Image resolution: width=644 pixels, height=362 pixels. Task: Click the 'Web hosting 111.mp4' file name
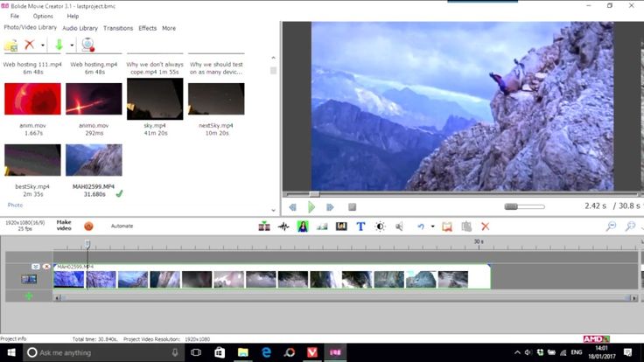pyautogui.click(x=32, y=65)
